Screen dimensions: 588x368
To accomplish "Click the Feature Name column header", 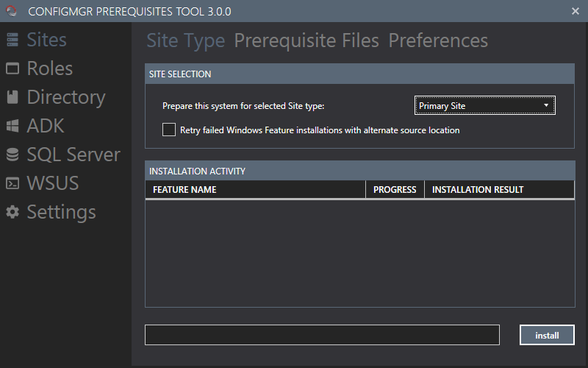I will pos(255,190).
